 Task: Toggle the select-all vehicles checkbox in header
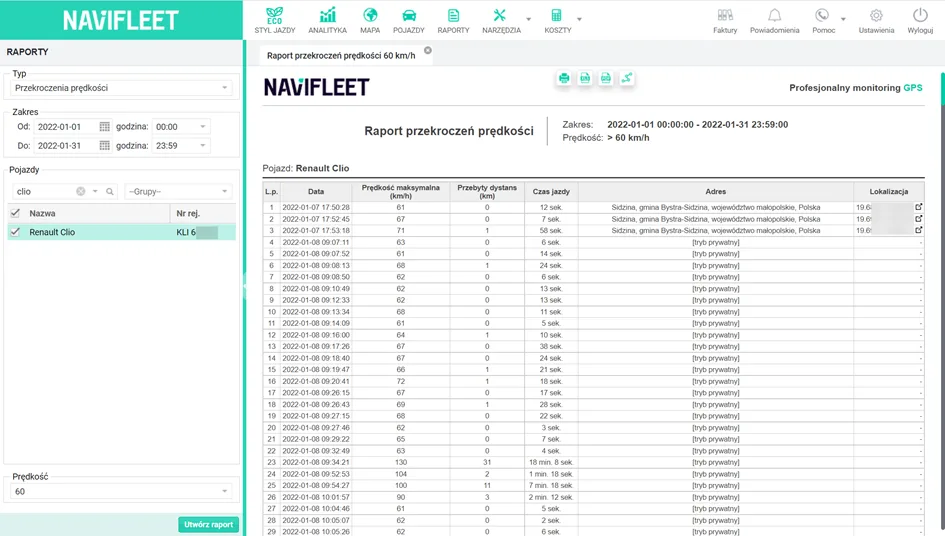point(15,213)
